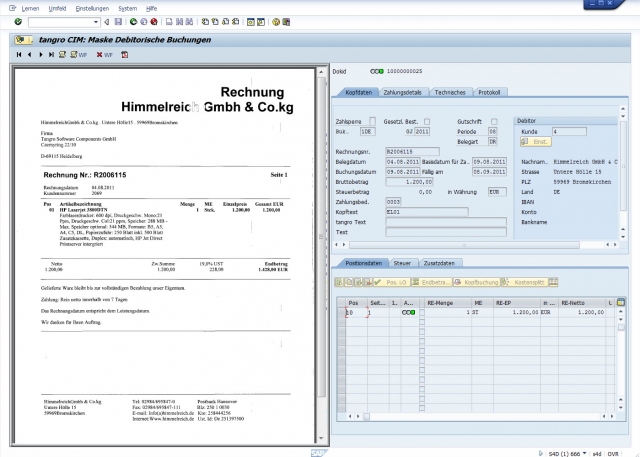This screenshot has width=640, height=457.
Task: Go to the next document arrow
Action: click(x=40, y=54)
